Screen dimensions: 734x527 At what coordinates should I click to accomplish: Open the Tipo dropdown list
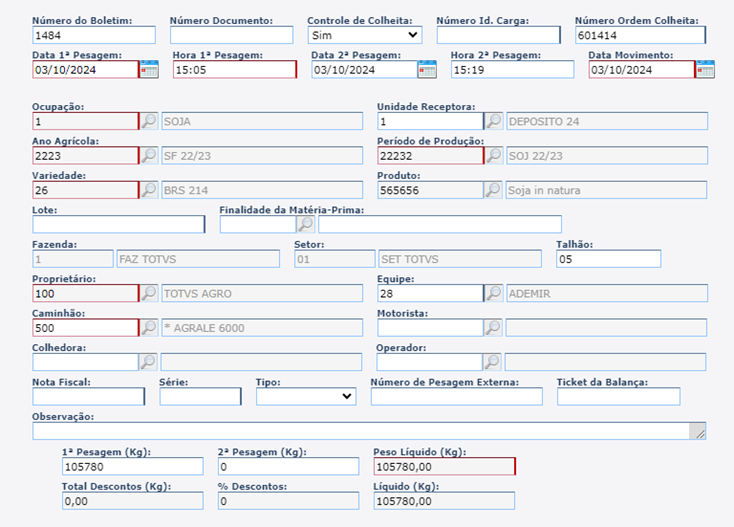click(305, 396)
